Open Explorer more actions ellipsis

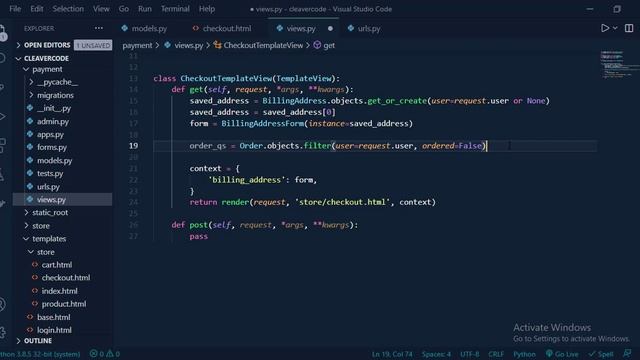click(x=99, y=28)
